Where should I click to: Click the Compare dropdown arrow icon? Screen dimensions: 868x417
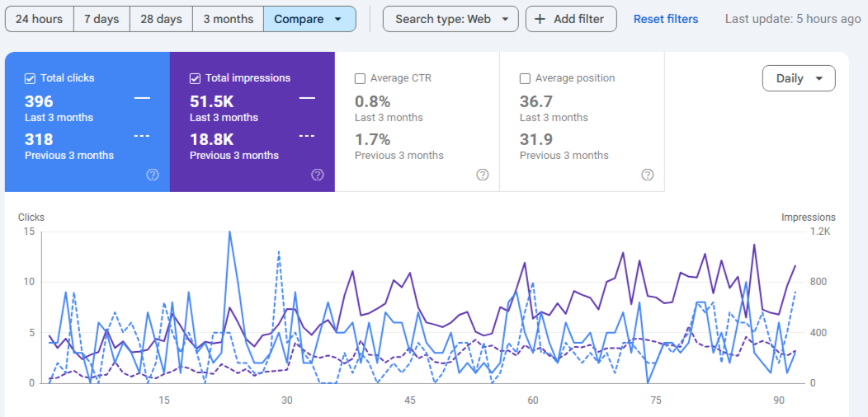pos(338,19)
